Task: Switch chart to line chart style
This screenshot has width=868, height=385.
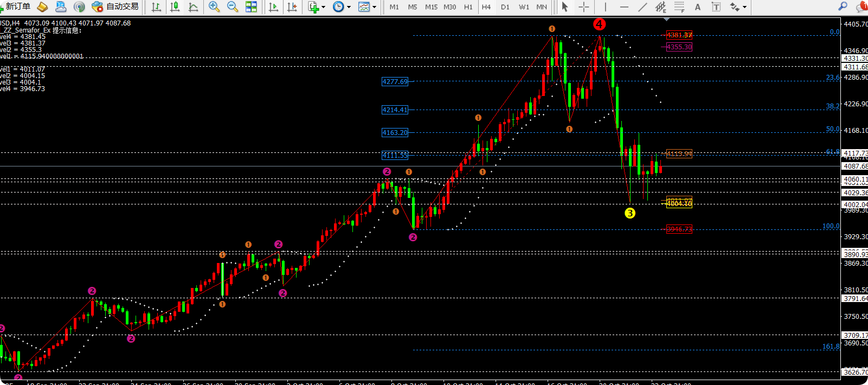Action: (193, 7)
